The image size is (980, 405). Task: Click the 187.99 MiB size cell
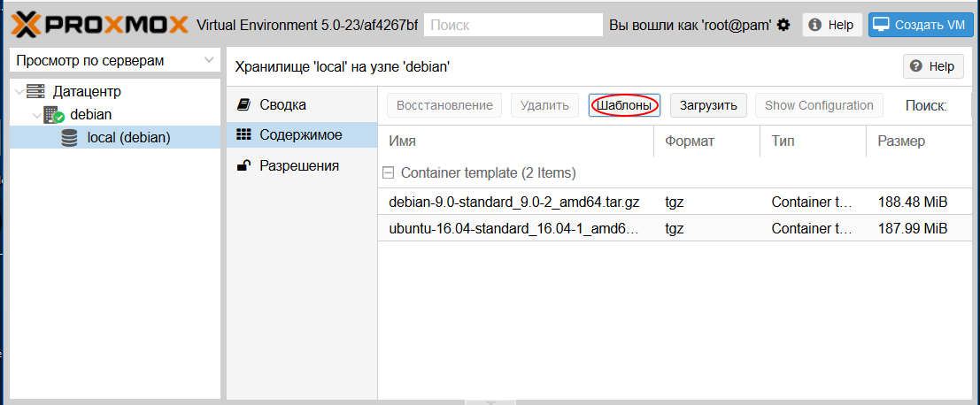coord(913,229)
